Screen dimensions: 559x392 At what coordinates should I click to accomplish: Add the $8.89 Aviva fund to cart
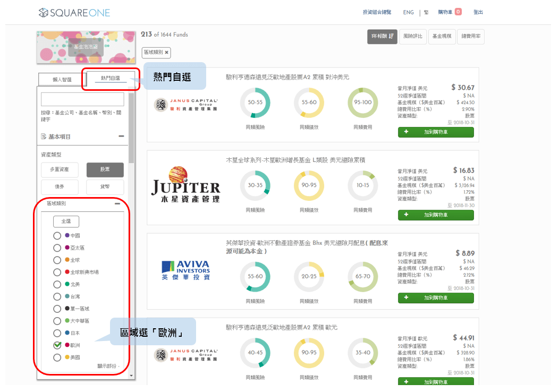436,298
